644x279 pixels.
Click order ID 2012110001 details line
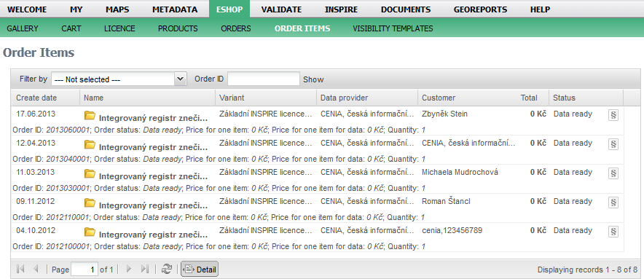coord(219,217)
